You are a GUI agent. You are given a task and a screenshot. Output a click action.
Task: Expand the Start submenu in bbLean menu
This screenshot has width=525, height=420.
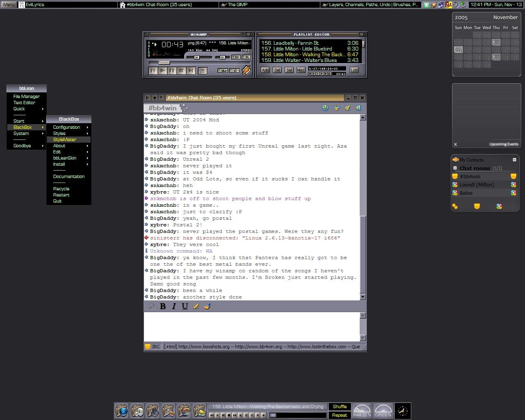(x=27, y=121)
